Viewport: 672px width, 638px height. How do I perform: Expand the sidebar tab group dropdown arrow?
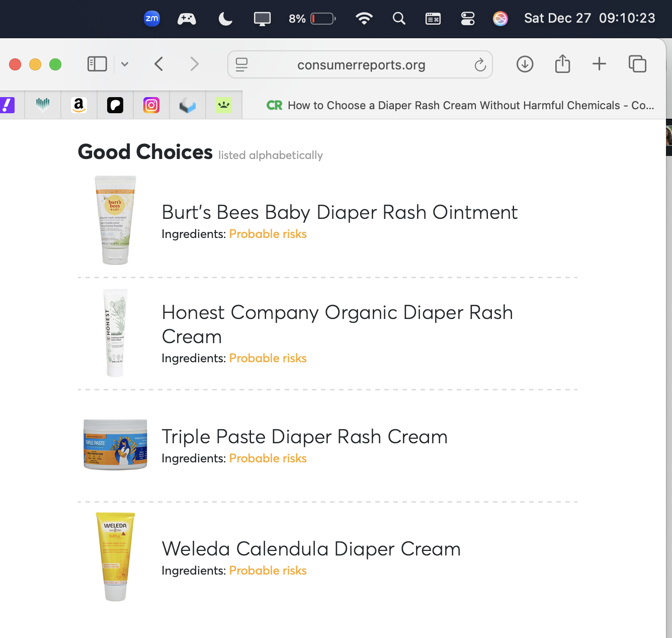point(125,64)
